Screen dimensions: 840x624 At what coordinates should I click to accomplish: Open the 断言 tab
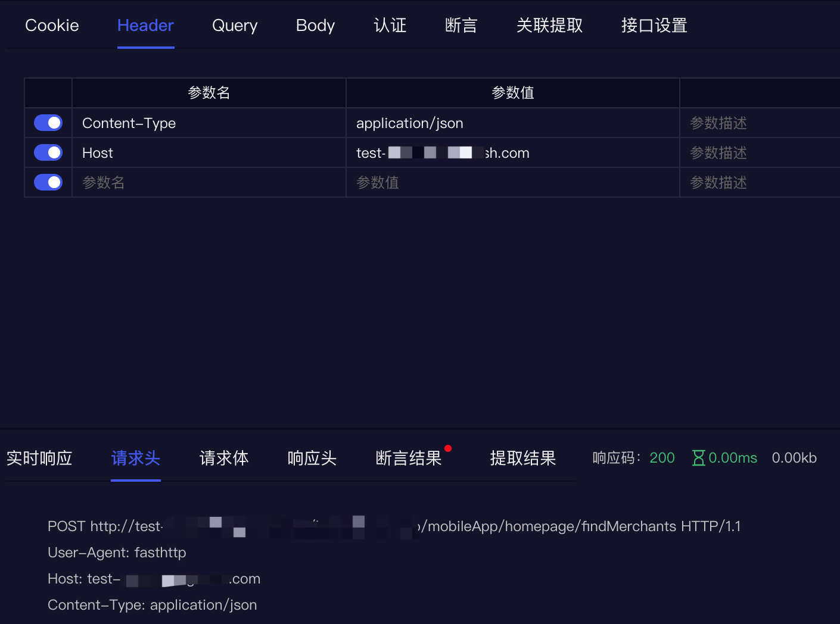click(461, 26)
